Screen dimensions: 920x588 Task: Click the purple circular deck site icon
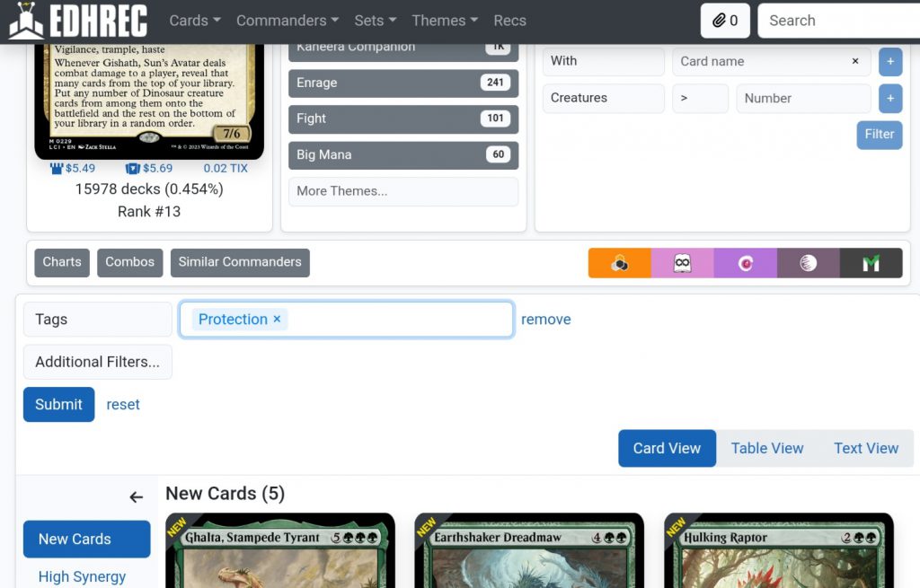point(745,263)
